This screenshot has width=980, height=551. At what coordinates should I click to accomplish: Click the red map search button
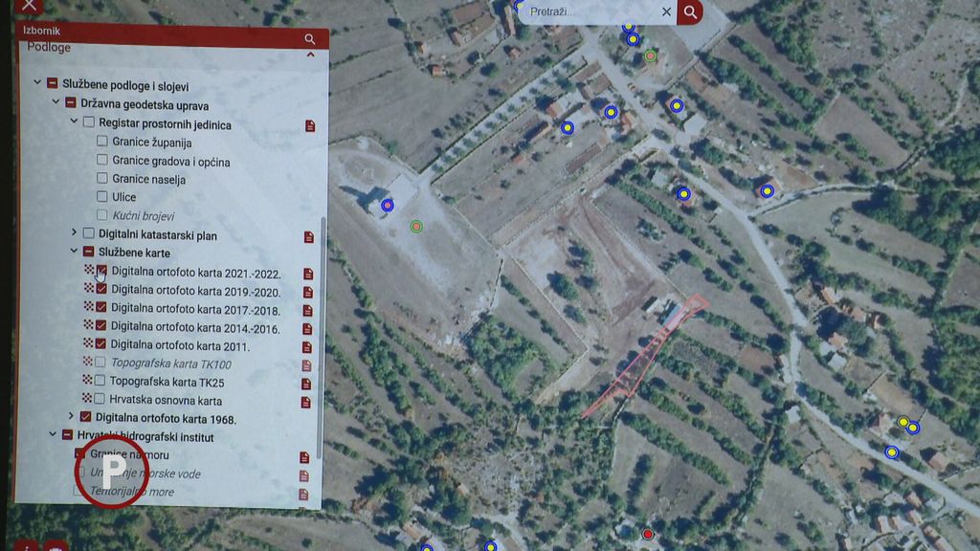click(x=689, y=11)
